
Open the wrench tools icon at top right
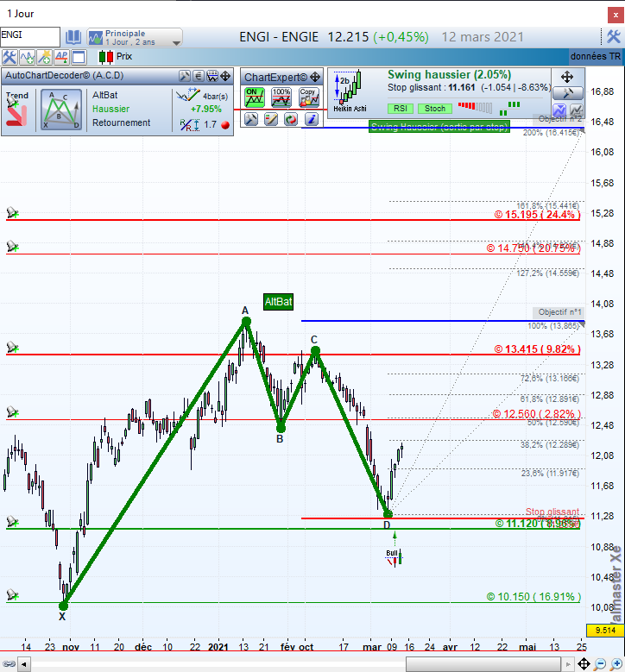coord(614,37)
